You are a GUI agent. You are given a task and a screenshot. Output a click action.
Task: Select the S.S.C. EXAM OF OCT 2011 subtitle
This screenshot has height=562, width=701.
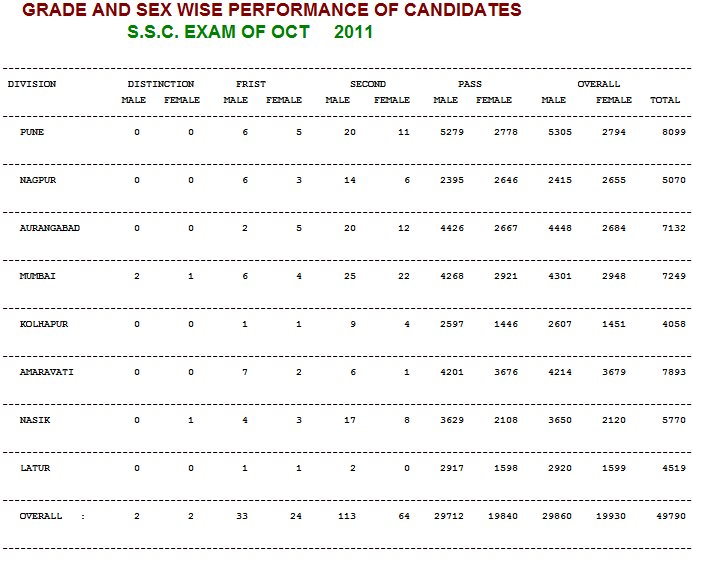pos(250,32)
